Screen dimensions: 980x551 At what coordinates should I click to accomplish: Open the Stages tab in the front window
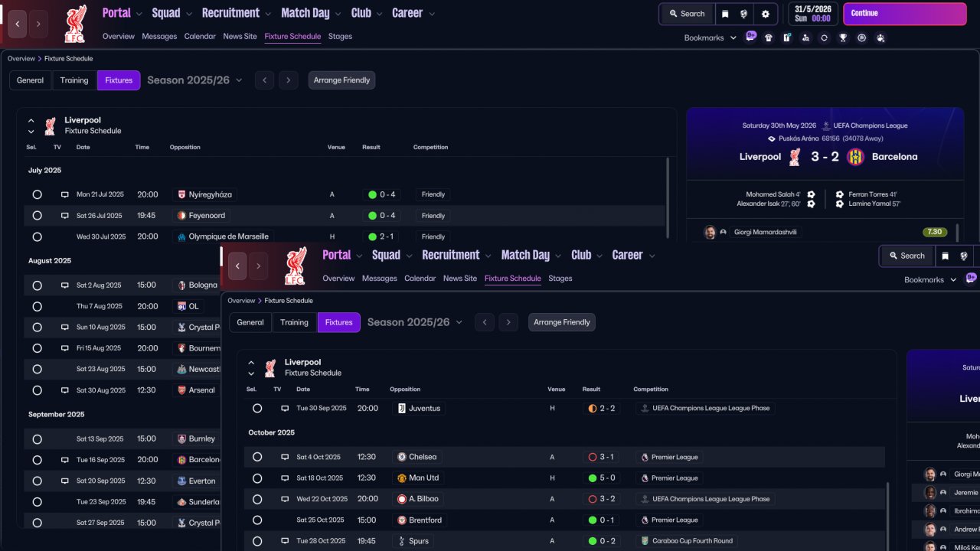560,279
